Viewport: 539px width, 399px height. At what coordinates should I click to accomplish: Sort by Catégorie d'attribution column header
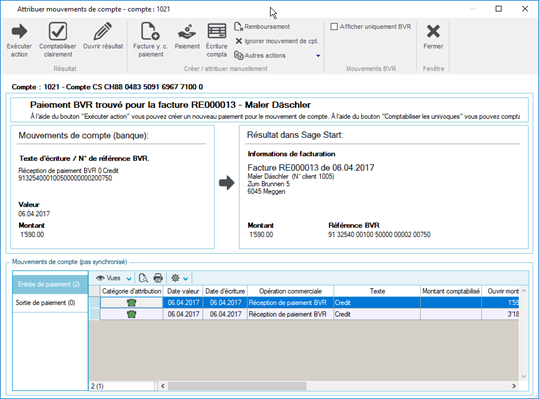tap(132, 291)
